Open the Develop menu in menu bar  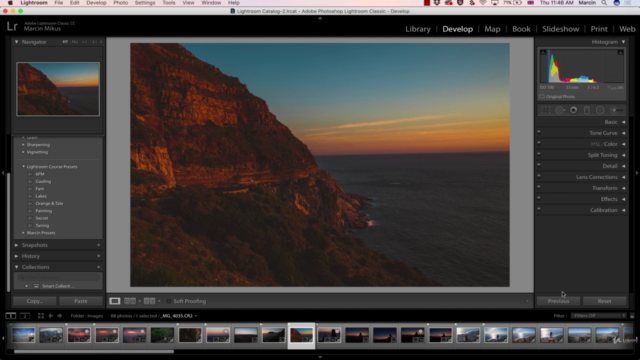click(x=96, y=3)
